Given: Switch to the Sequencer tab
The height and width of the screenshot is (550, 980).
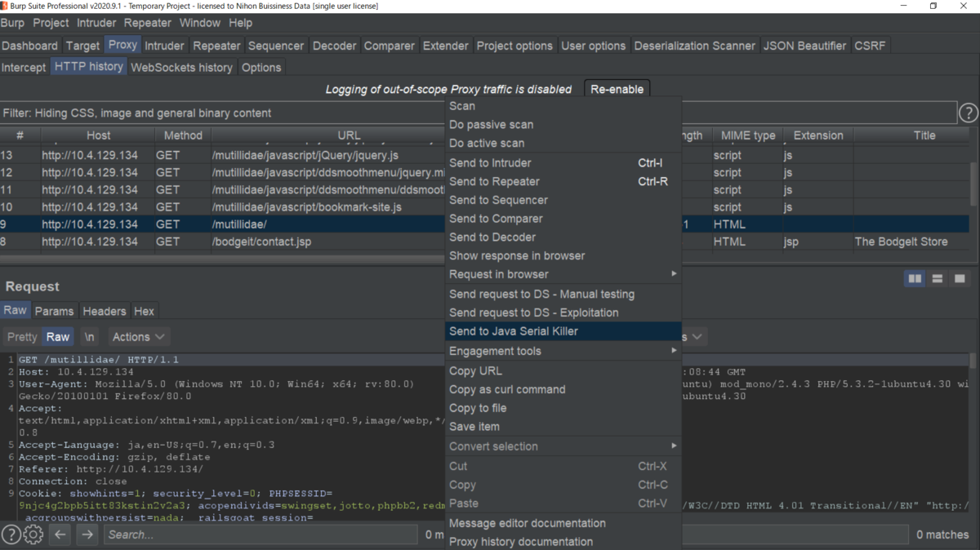Looking at the screenshot, I should click(276, 46).
